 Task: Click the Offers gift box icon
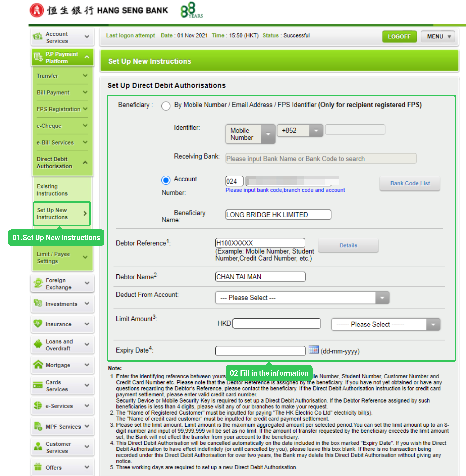[38, 467]
